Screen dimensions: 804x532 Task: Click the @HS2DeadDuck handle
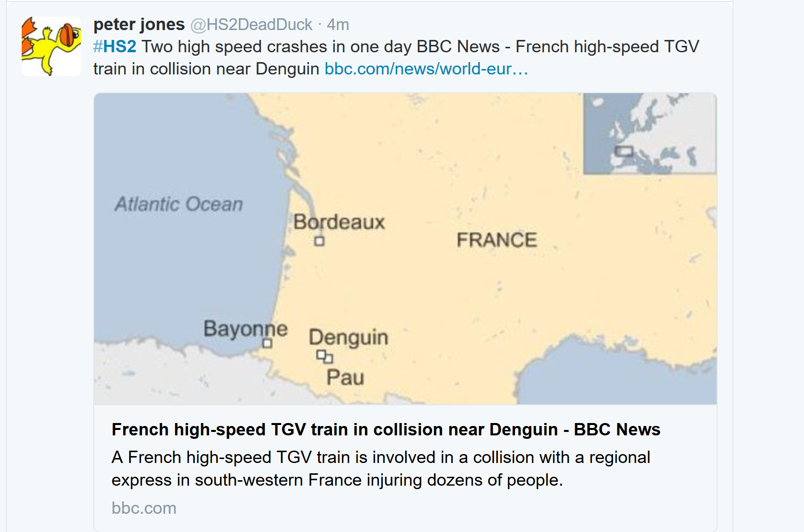coord(251,24)
